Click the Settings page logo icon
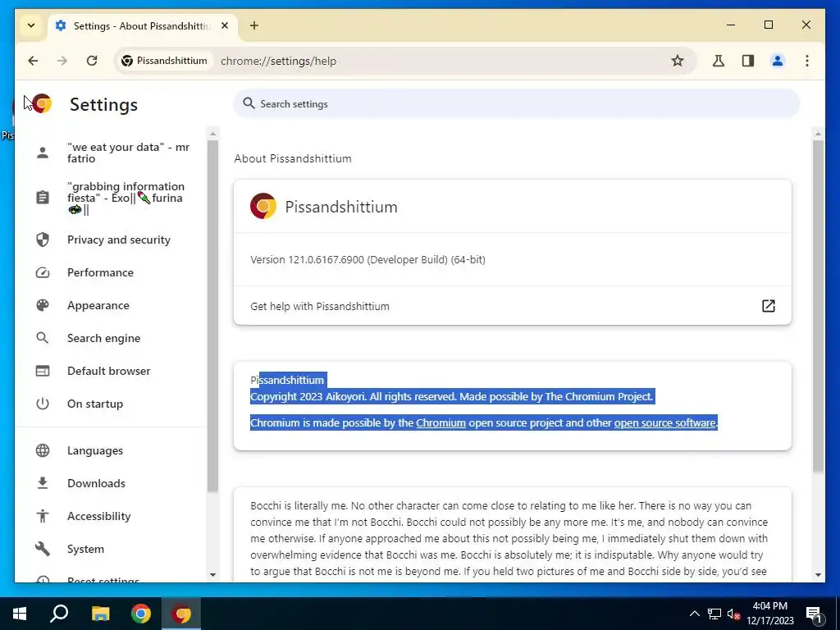The image size is (840, 630). click(42, 104)
